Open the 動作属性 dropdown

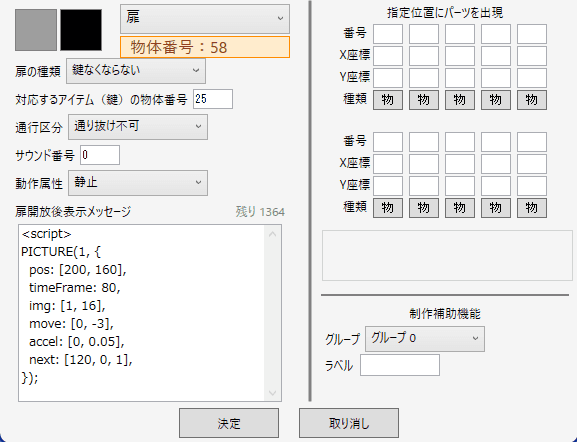point(138,183)
